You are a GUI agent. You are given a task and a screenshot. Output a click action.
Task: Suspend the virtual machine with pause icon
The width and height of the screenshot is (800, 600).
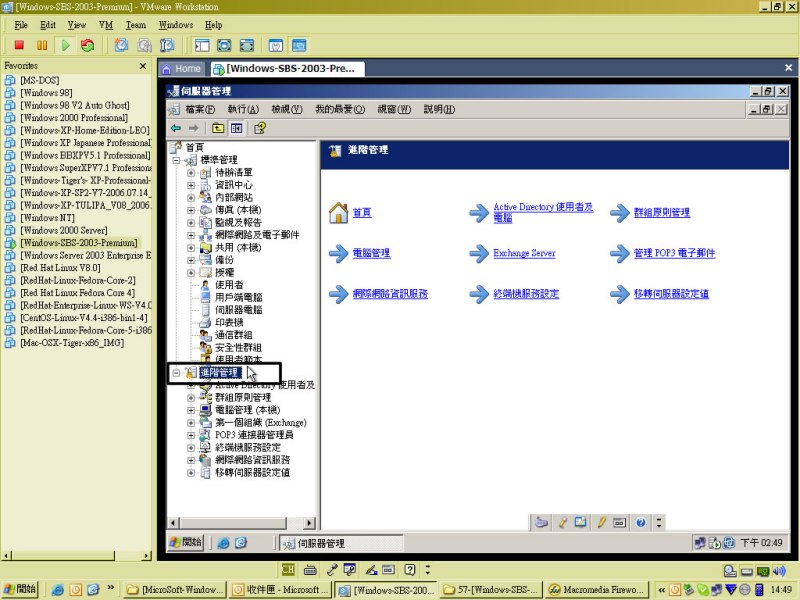(x=42, y=45)
